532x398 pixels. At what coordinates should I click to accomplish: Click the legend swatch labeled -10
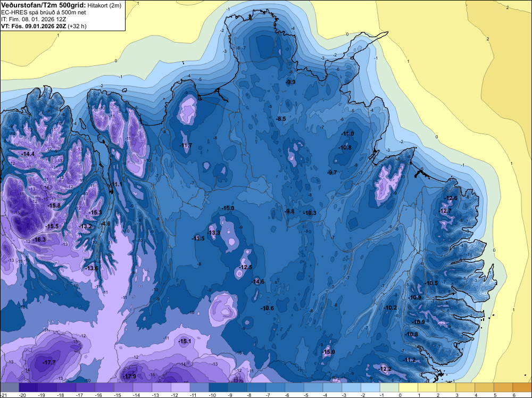pyautogui.click(x=219, y=387)
